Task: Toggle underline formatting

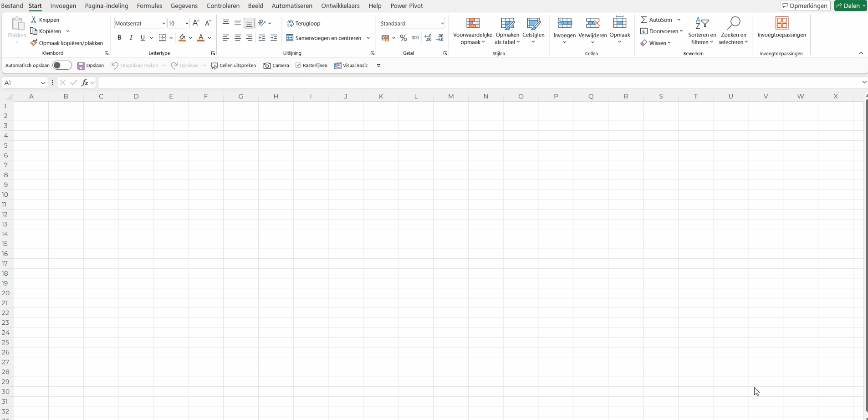Action: (x=143, y=38)
